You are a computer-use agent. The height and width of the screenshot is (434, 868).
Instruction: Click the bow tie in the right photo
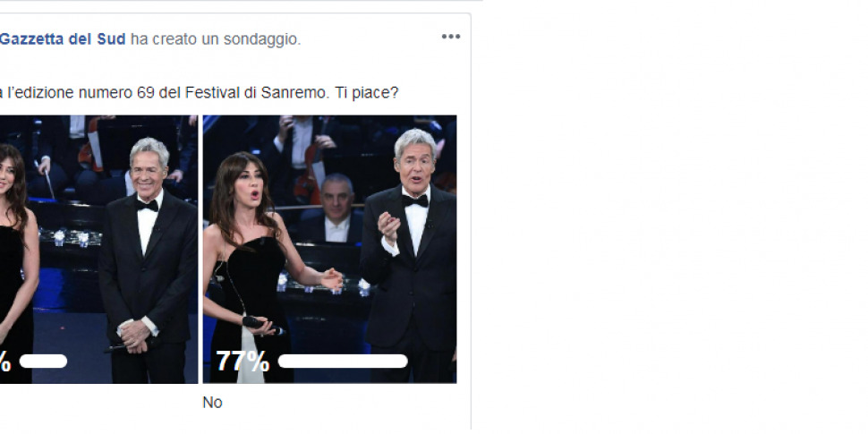[415, 200]
